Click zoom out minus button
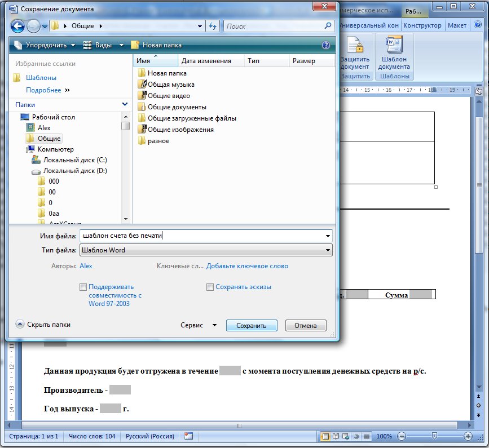Screen dimensions: 489x448 (402, 437)
